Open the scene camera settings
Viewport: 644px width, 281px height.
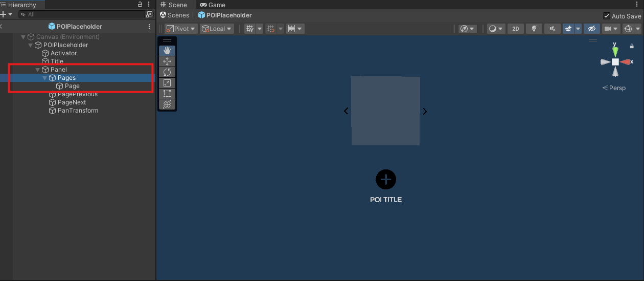click(x=611, y=29)
